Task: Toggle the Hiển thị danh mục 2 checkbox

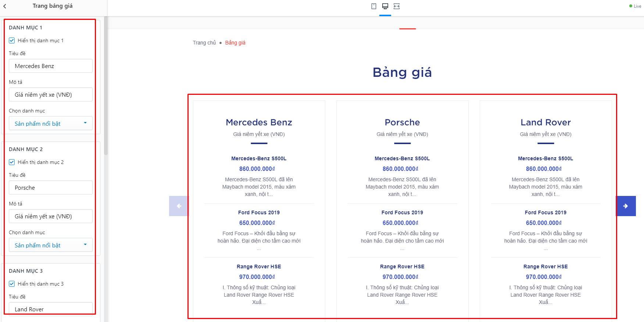Action: pos(12,162)
